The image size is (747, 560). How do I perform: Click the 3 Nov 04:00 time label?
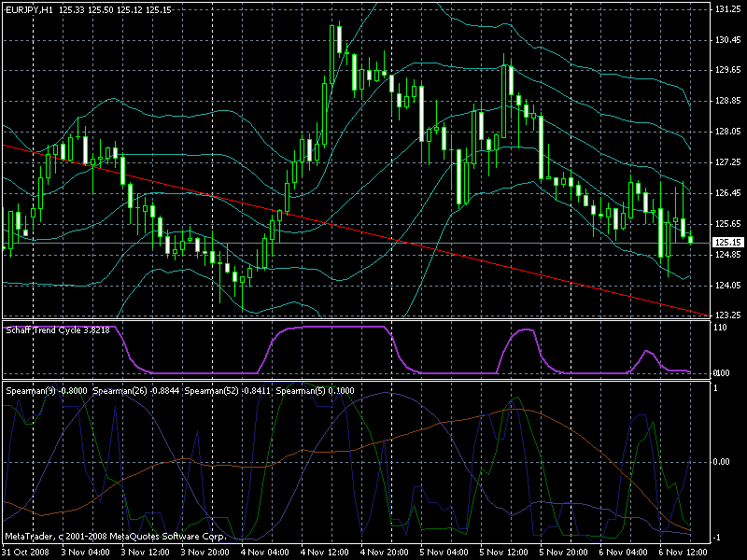[x=86, y=553]
